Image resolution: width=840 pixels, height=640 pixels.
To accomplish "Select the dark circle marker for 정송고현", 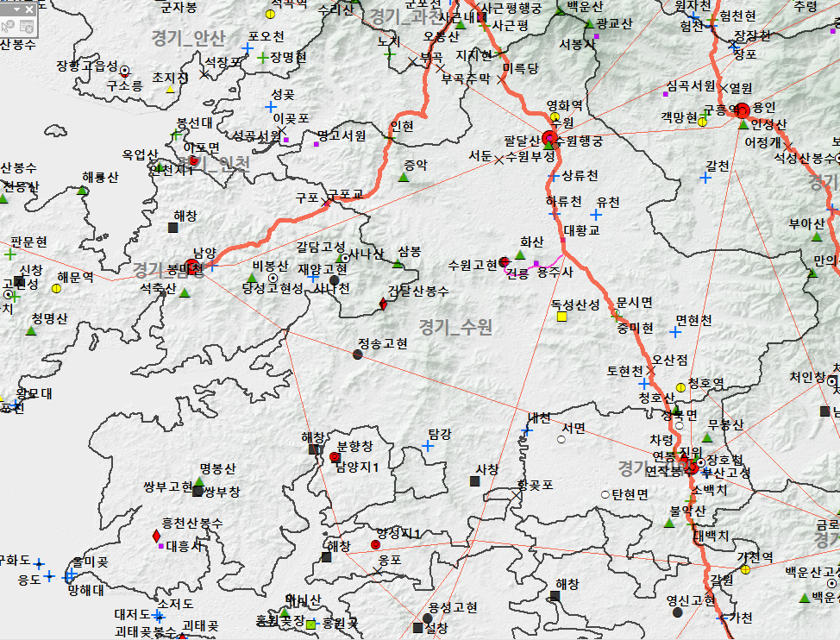I will point(358,354).
